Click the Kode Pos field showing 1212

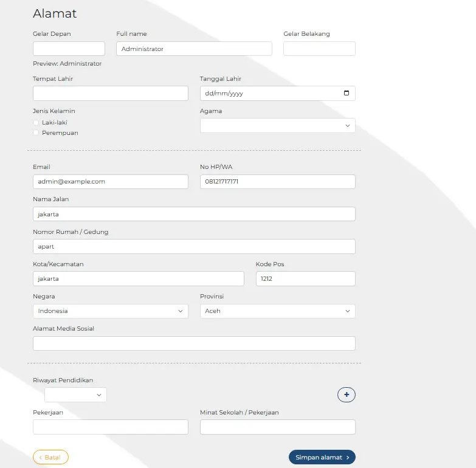click(305, 278)
